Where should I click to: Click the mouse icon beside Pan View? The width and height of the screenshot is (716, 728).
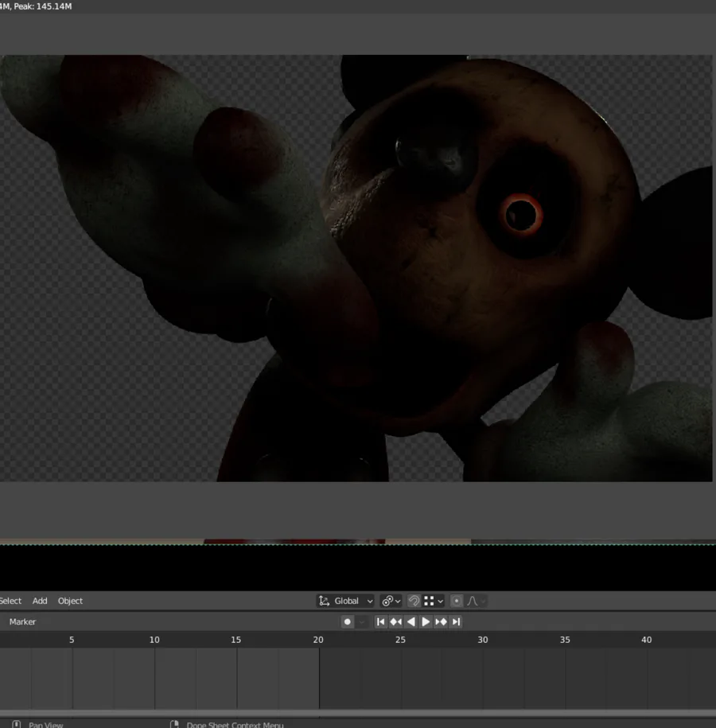pos(16,724)
